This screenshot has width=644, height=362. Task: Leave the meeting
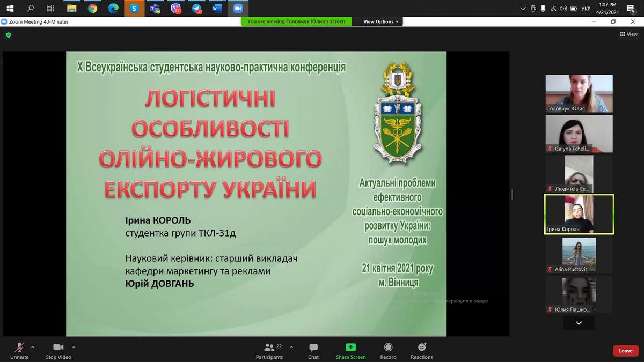(626, 351)
